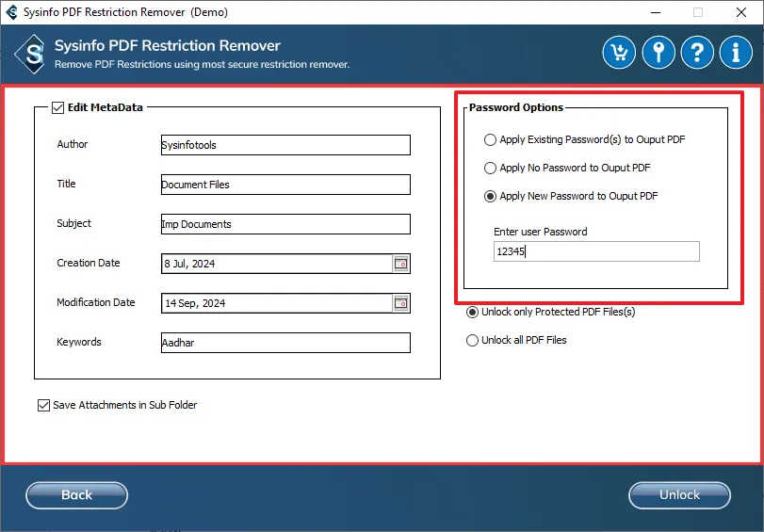Click the 'Password Options' group heading

(x=516, y=107)
